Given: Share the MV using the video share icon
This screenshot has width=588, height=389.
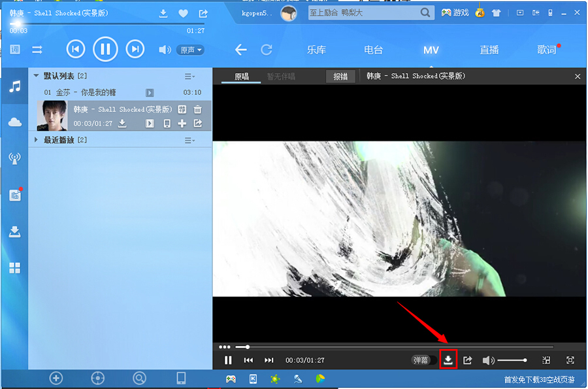Looking at the screenshot, I should coord(468,360).
